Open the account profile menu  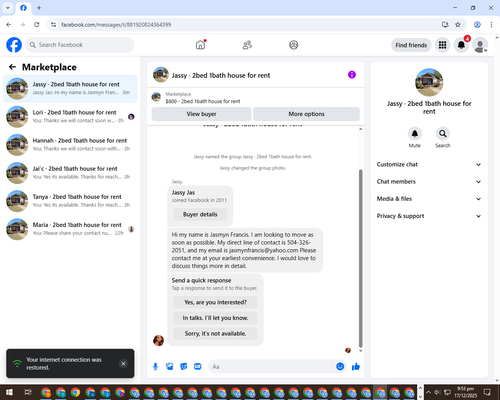click(480, 45)
